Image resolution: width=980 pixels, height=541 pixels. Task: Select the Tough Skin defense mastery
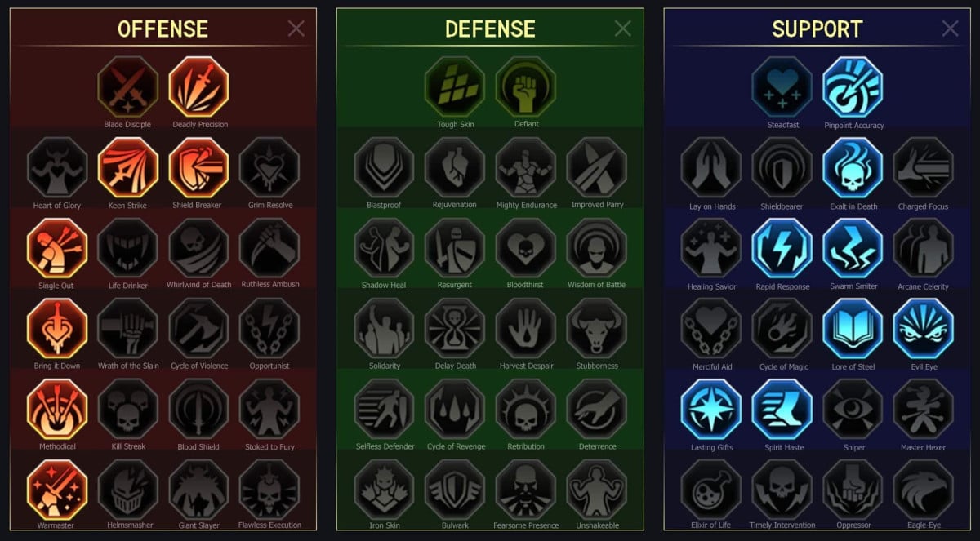tap(455, 86)
